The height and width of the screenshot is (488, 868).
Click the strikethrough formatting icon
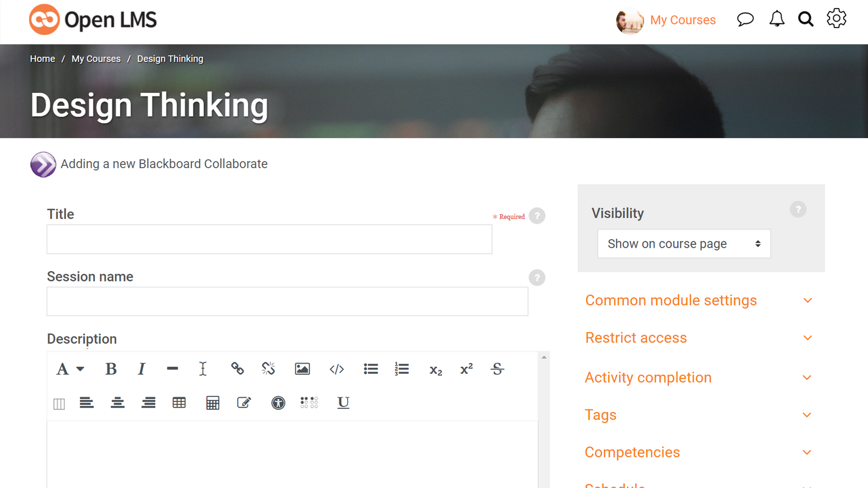click(497, 369)
